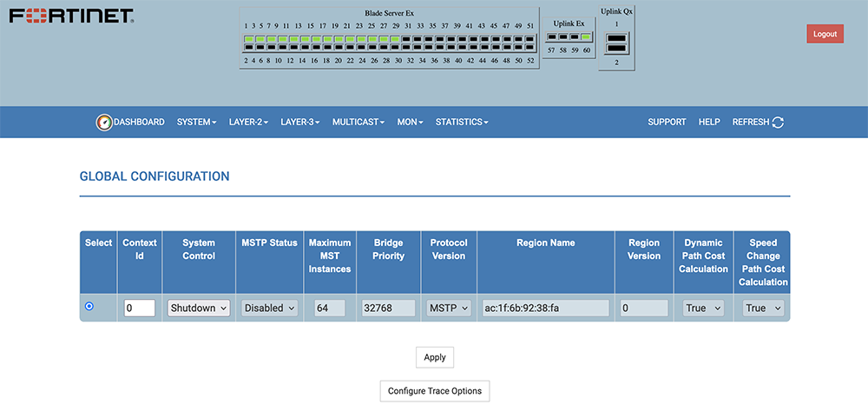Image resolution: width=868 pixels, height=418 pixels.
Task: Select Blade Server Ex port 1
Action: pyautogui.click(x=248, y=39)
